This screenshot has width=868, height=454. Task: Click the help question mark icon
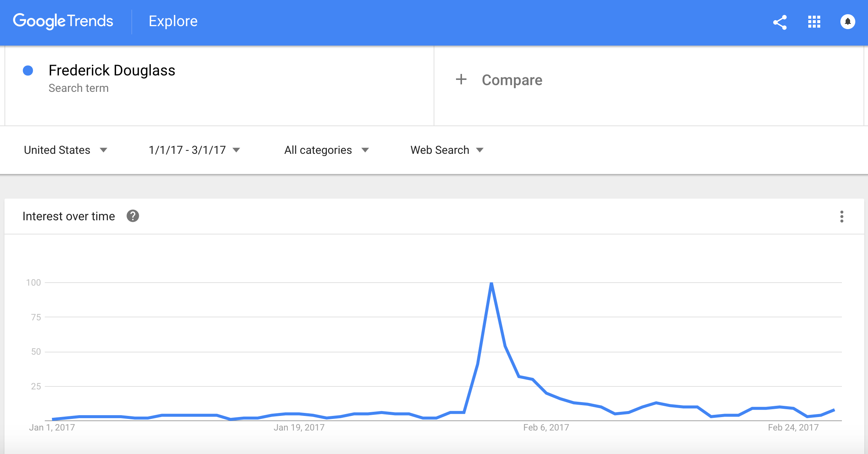point(132,216)
